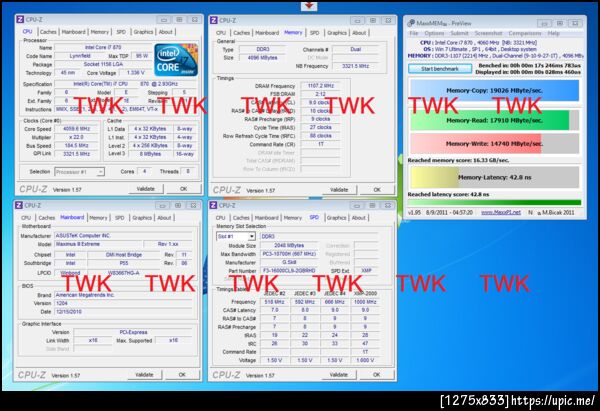This screenshot has width=600, height=411.
Task: Open the Help menu in MaxxMEM
Action: click(553, 33)
